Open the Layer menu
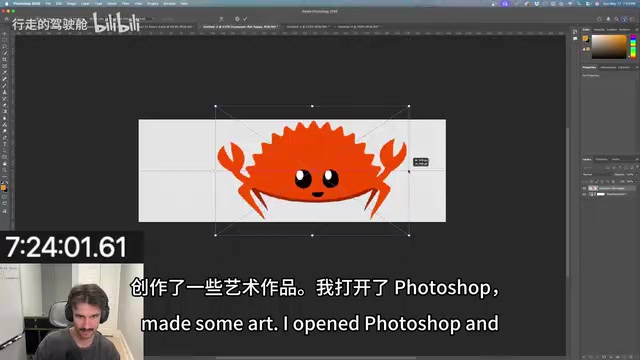Viewport: 640px width, 360px height. 85,3
